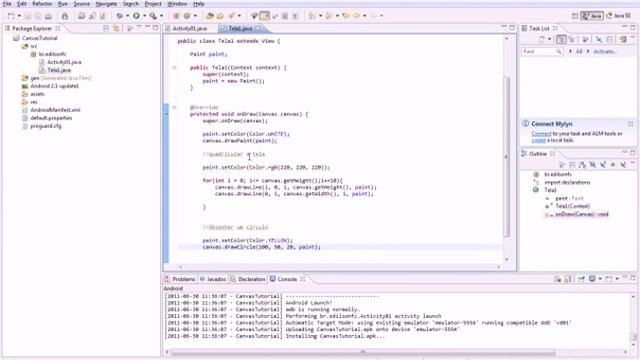Image resolution: width=640 pixels, height=360 pixels.
Task: Select the assets folder in Package Explorer
Action: [x=37, y=94]
